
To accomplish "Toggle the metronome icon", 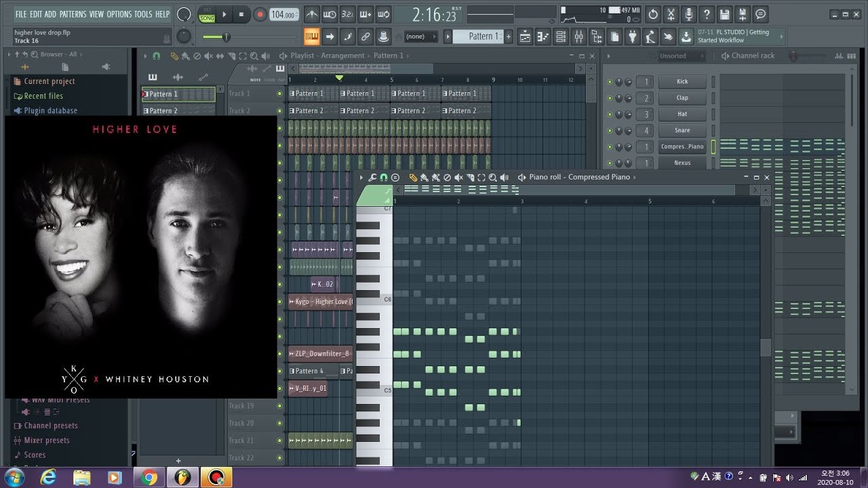I will 312,14.
